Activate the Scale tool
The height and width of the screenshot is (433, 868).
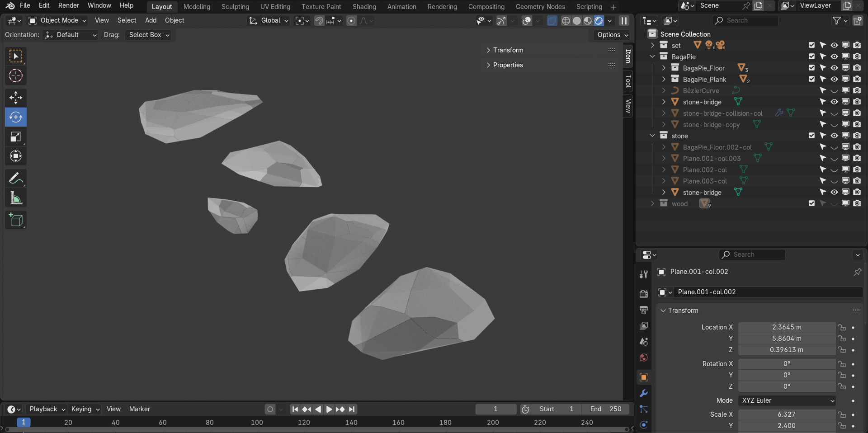coord(16,137)
